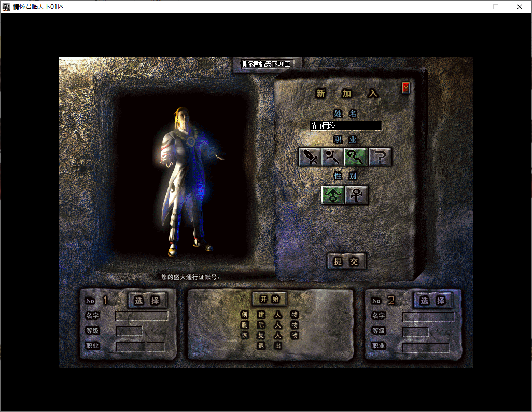Choose the female gender icon
Screen dimensions: 532x412
tap(356, 195)
